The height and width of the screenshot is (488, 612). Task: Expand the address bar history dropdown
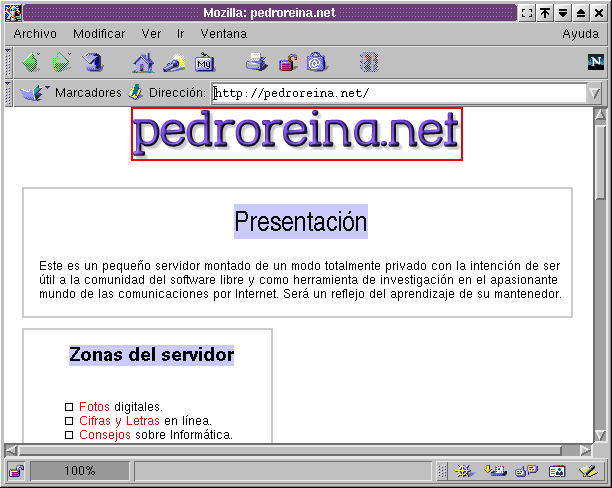(x=595, y=93)
